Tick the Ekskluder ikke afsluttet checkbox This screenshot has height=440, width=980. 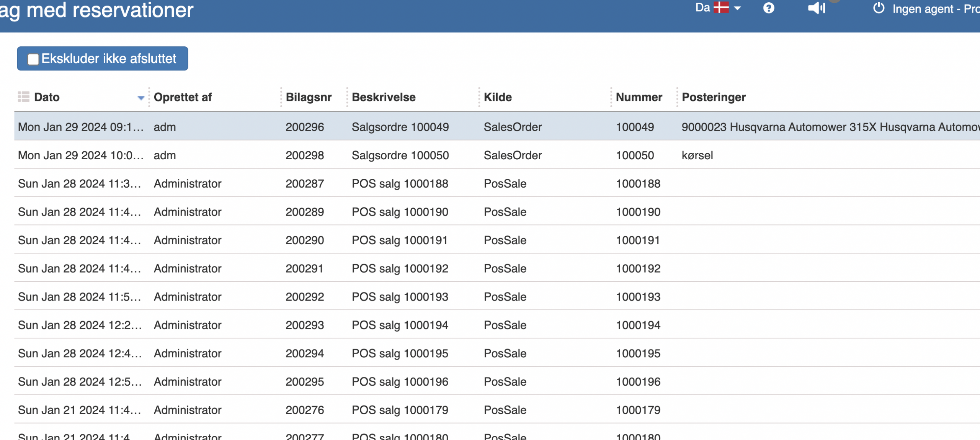point(33,59)
